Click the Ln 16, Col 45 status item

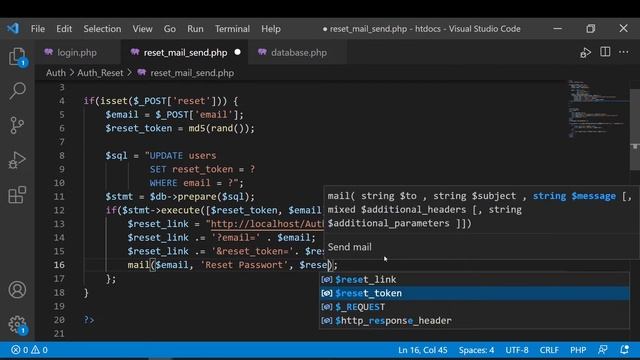[422, 350]
